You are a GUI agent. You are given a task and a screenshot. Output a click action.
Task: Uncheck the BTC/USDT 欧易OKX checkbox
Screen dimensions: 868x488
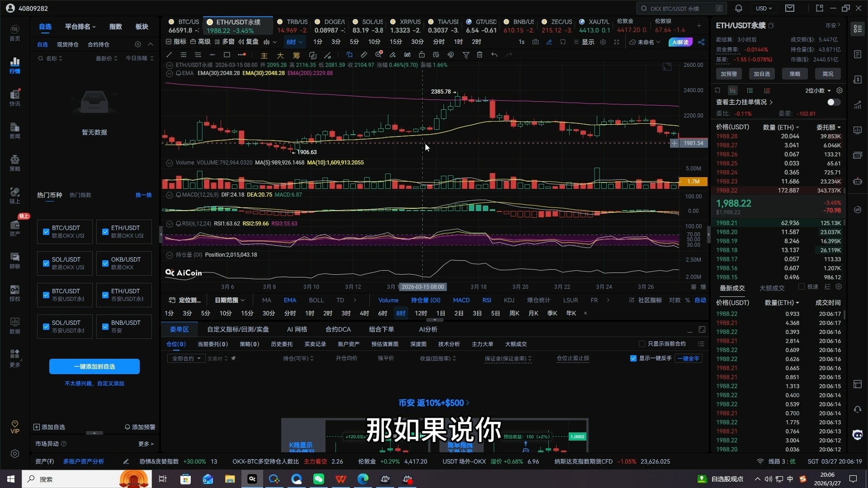[x=46, y=232]
